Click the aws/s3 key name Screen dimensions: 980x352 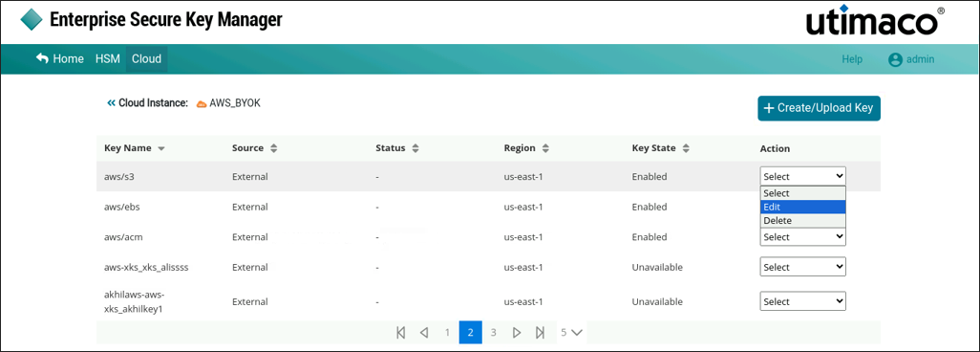119,177
